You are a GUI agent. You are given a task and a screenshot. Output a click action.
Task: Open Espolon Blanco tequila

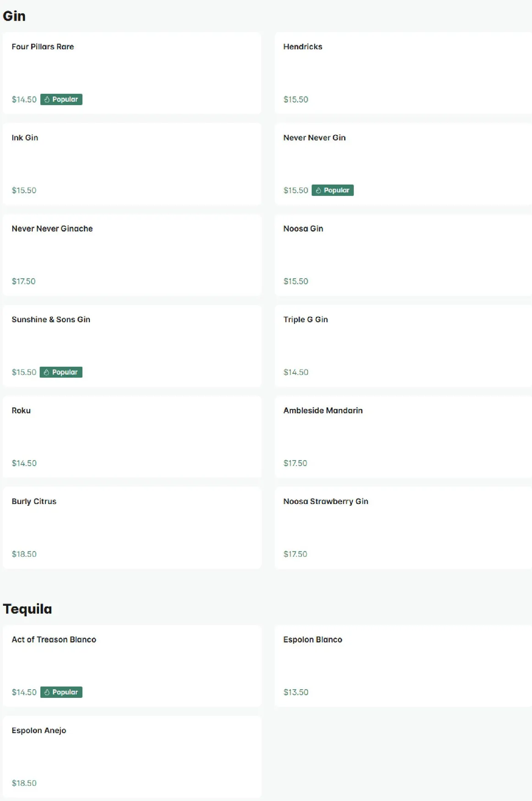click(x=403, y=666)
